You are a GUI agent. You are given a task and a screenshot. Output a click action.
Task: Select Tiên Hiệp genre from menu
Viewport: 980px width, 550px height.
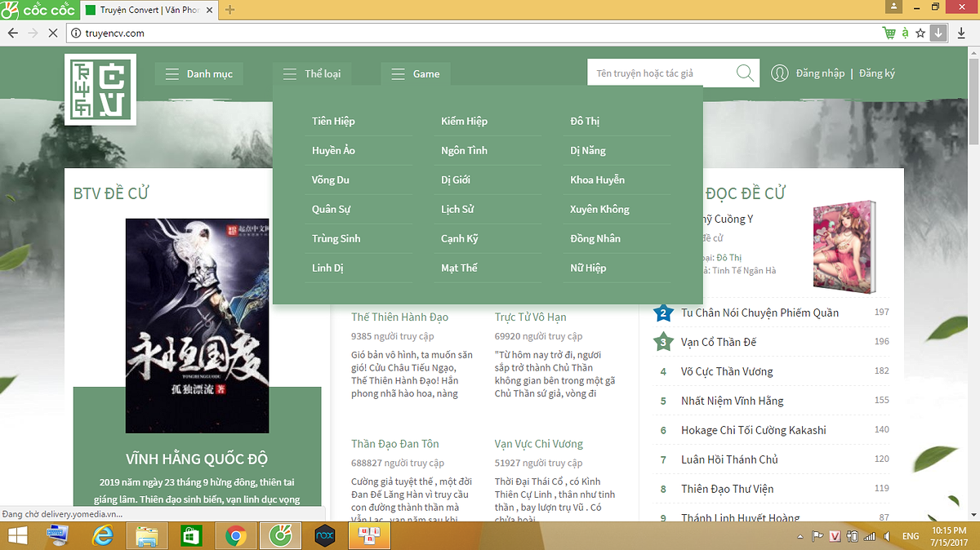(x=333, y=121)
